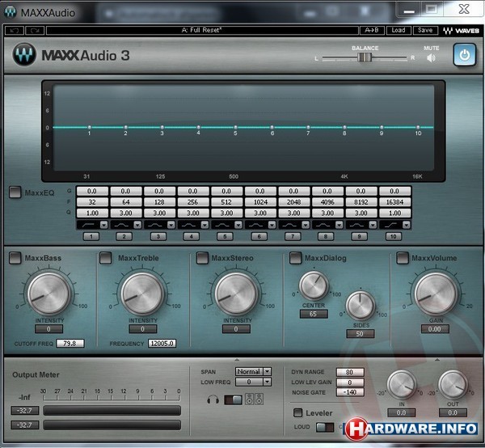This screenshot has height=448, width=485.
Task: Open the SPAN Normal dropdown
Action: (253, 371)
